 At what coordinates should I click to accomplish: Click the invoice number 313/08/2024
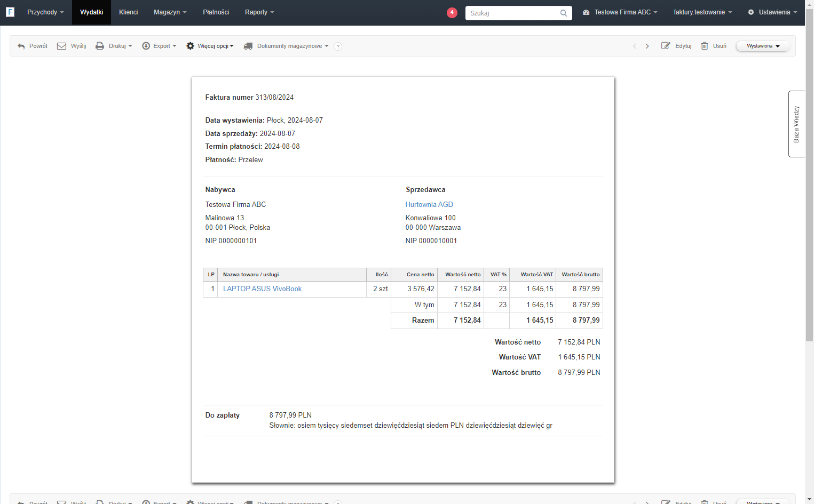[274, 97]
